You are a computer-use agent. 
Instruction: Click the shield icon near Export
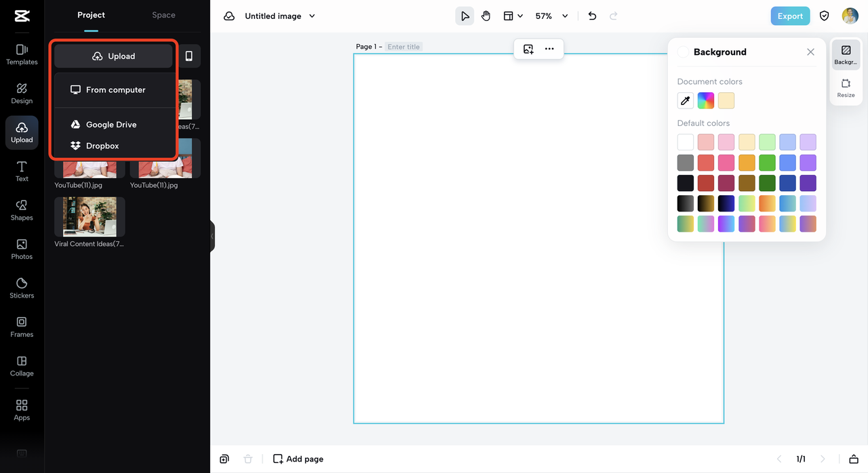[x=825, y=16]
